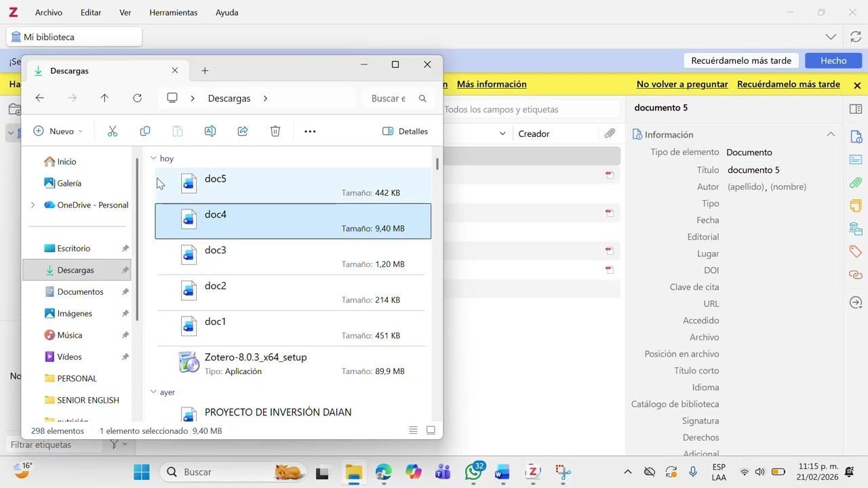Click white 'Recuérdamelo más tarde' button

(741, 60)
